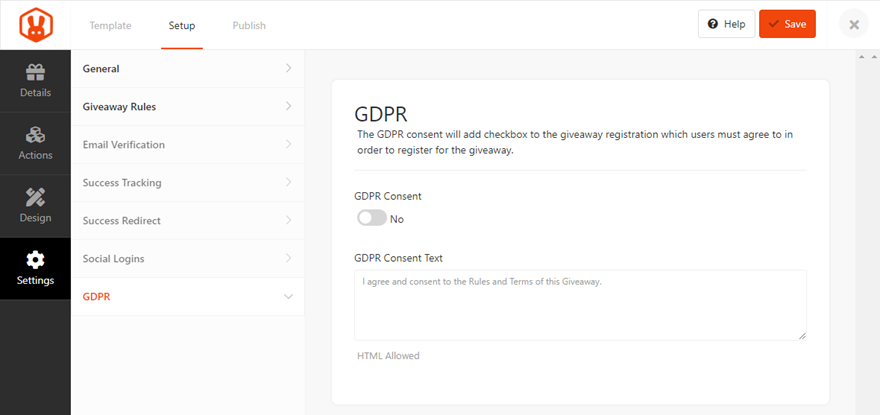Expand the Giveaway Rules chevron
Screen dimensions: 880x415
click(288, 107)
